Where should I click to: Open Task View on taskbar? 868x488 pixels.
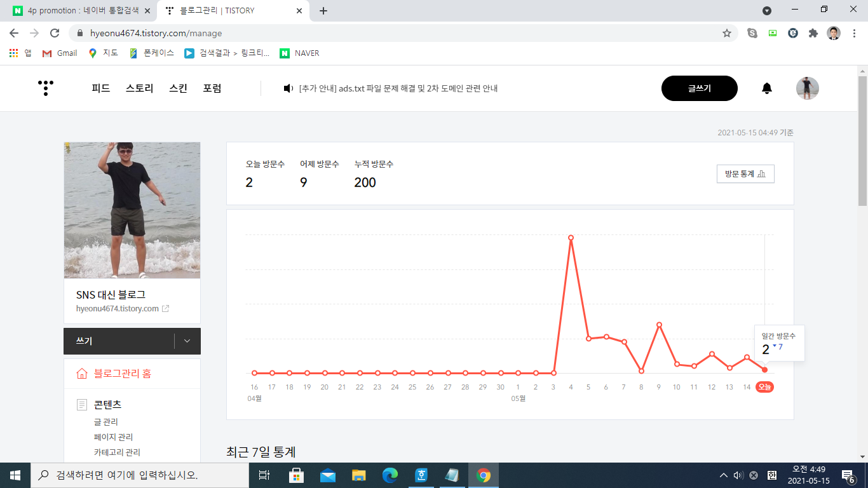(x=265, y=475)
